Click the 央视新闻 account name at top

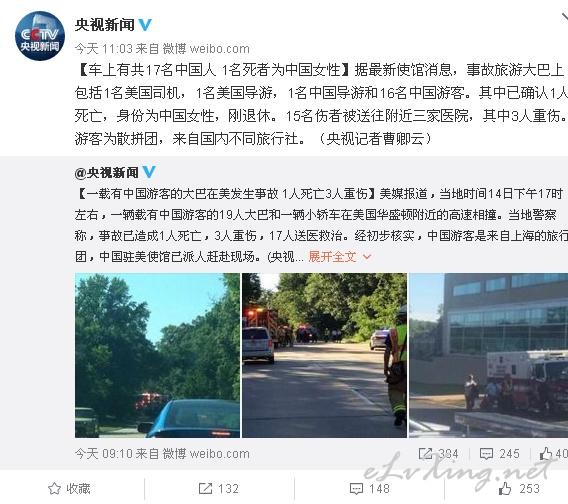pyautogui.click(x=104, y=25)
